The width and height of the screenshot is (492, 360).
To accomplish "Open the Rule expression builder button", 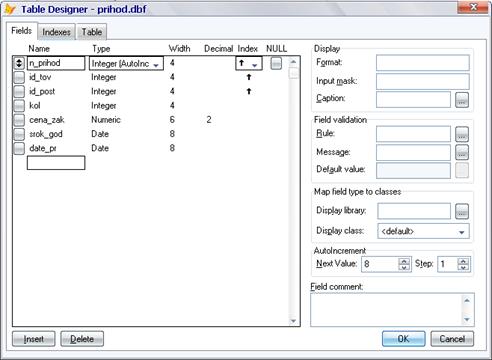I will [462, 134].
